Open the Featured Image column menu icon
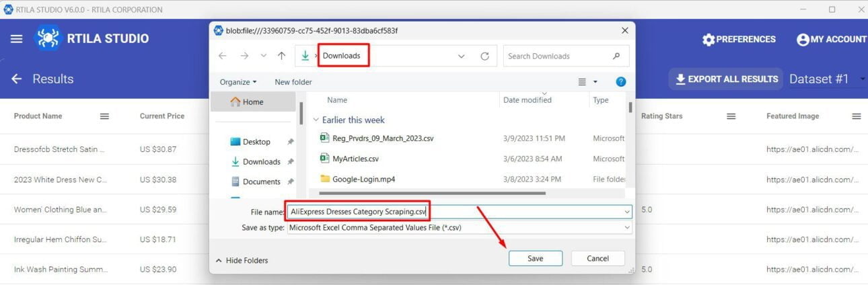Image resolution: width=868 pixels, height=285 pixels. pyautogui.click(x=856, y=116)
